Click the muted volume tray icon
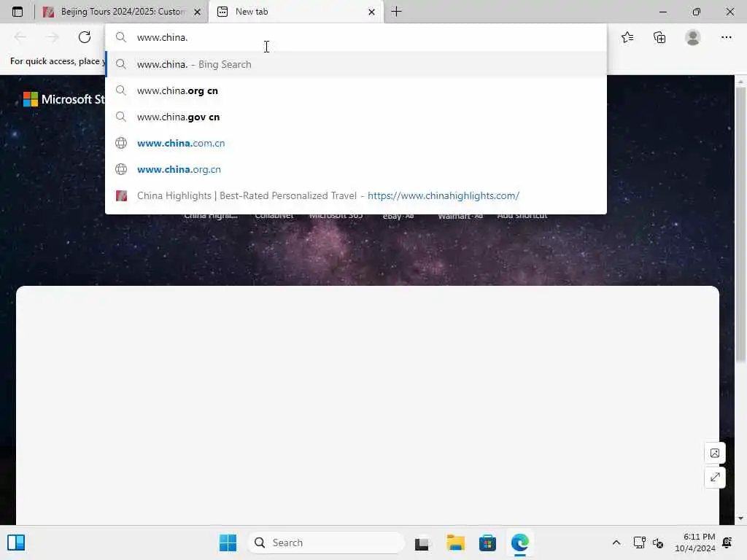 point(658,542)
